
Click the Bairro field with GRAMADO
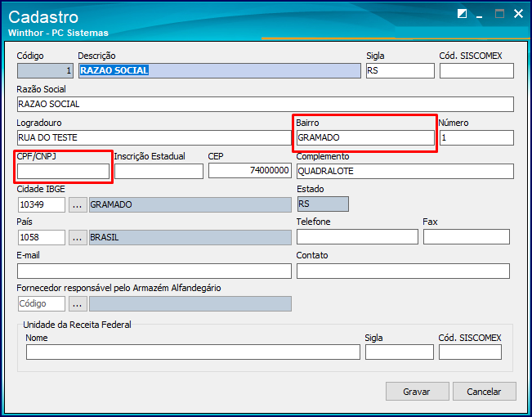[365, 137]
